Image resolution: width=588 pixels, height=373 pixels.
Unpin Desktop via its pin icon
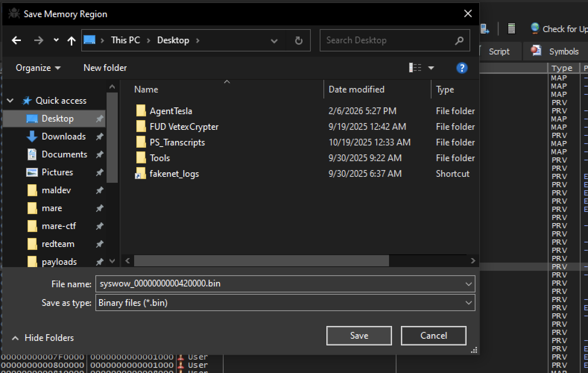coord(99,119)
